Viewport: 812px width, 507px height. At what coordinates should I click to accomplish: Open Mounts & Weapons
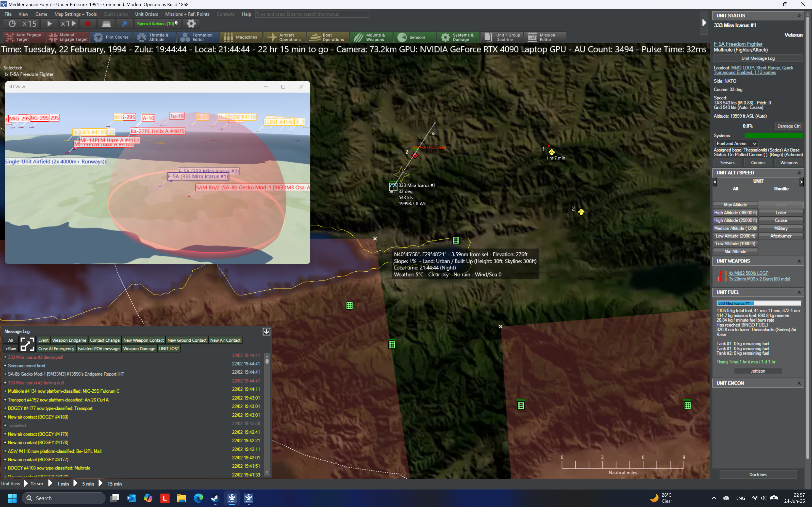coord(371,37)
